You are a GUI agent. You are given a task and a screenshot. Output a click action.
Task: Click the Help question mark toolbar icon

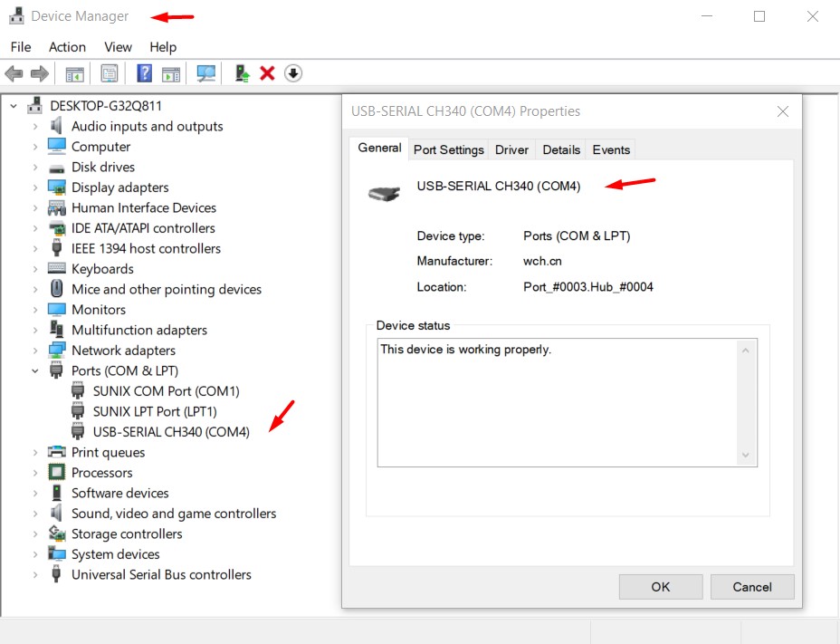[144, 73]
